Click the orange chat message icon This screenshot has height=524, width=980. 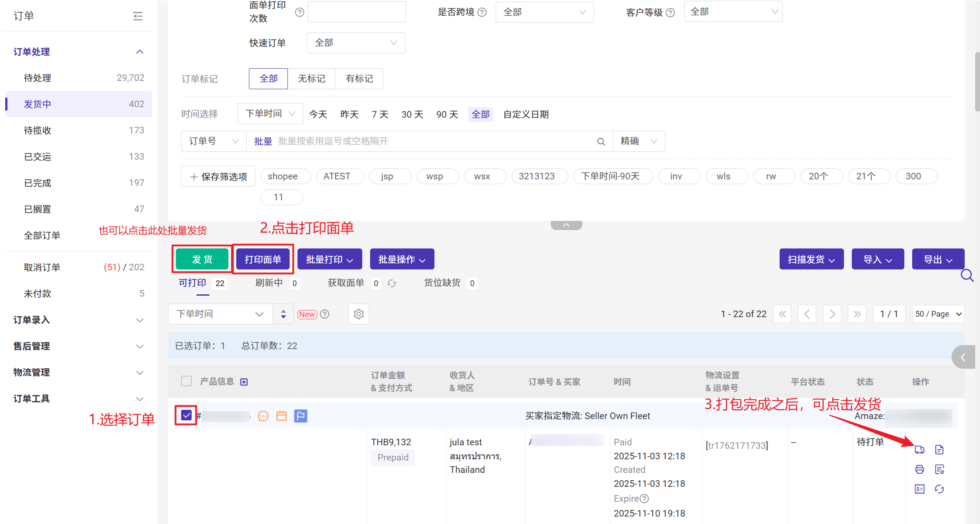pos(263,416)
